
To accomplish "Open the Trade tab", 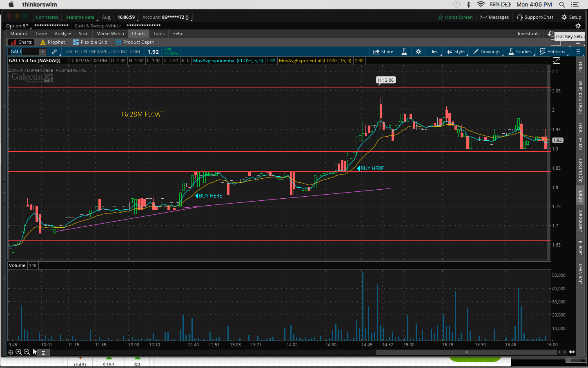I will tap(41, 34).
